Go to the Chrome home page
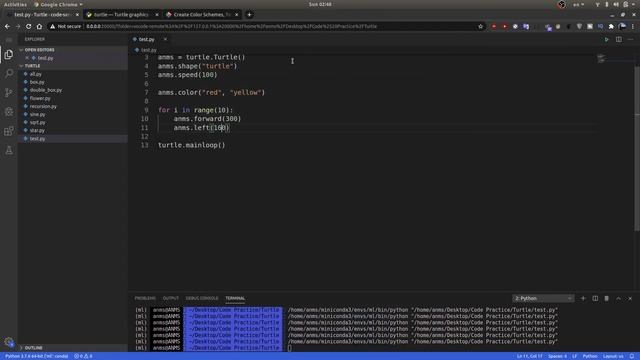The width and height of the screenshot is (640, 360). (x=39, y=27)
